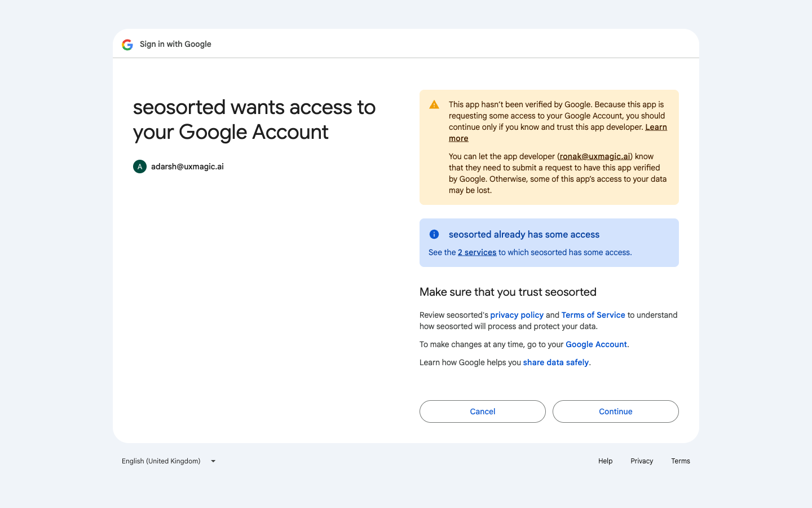Go to the Google Account link
This screenshot has height=508, width=812.
coord(596,344)
